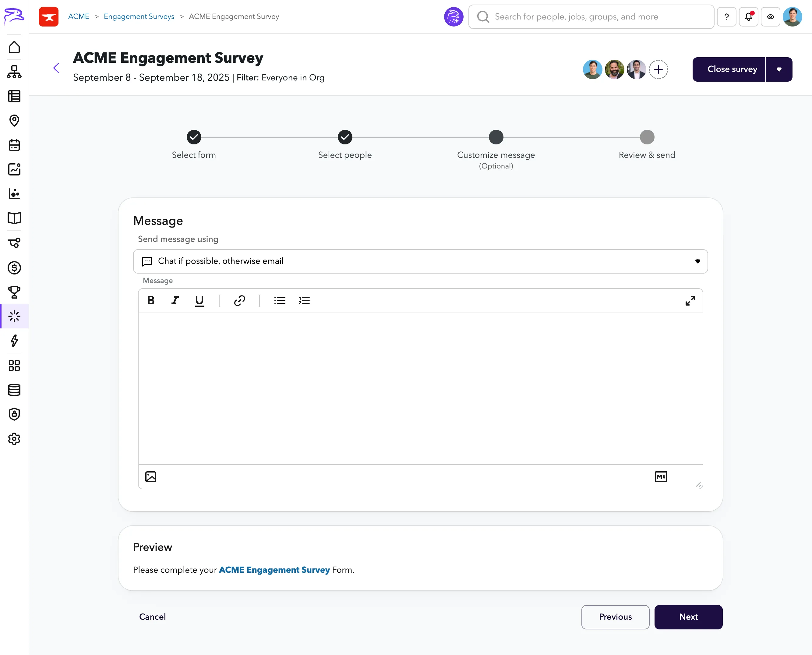Open the Close survey dropdown arrow
The width and height of the screenshot is (812, 655).
(779, 69)
